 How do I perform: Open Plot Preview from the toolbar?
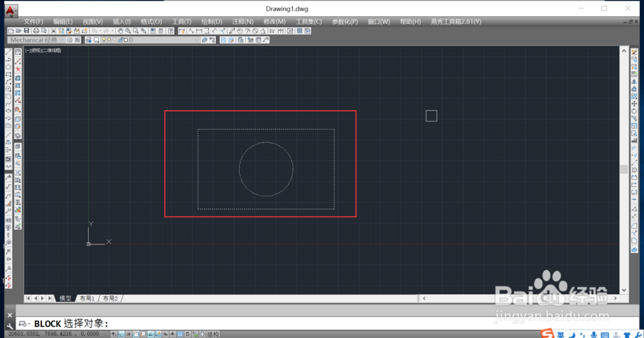[x=44, y=31]
